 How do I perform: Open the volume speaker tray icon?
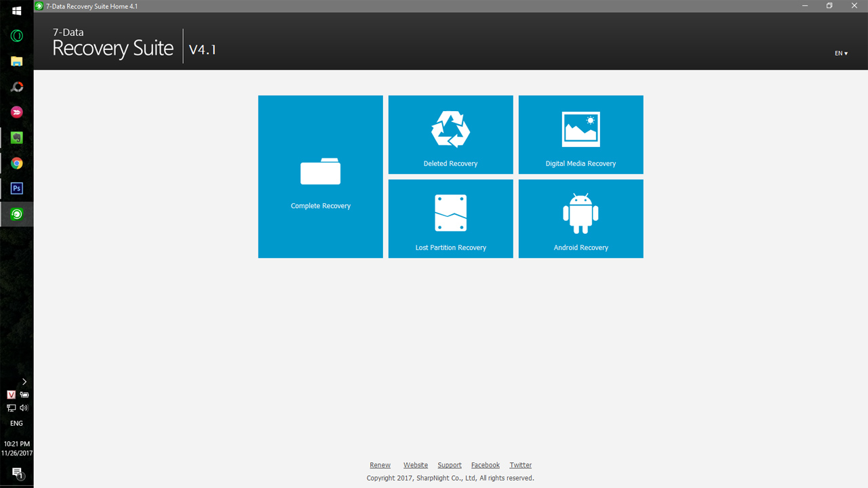(x=24, y=408)
